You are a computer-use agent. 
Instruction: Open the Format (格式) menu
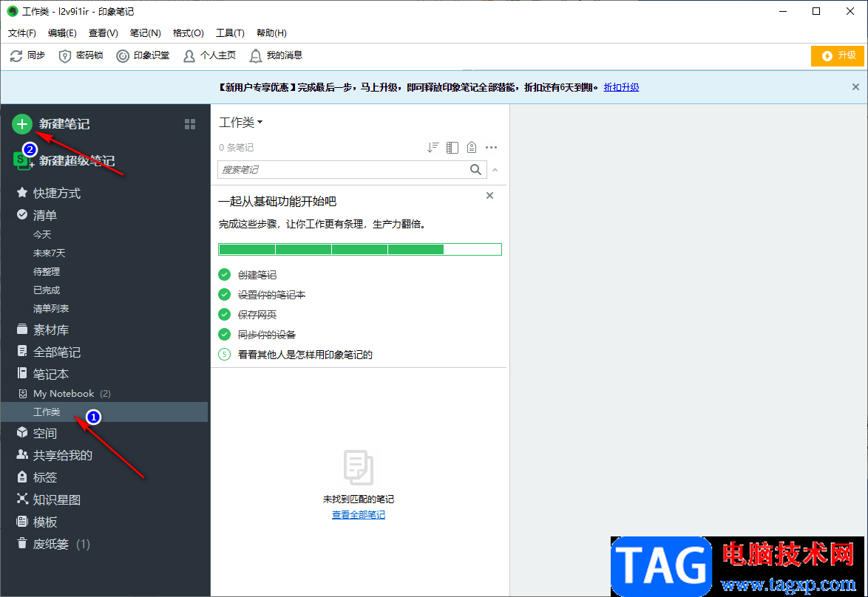click(x=189, y=33)
